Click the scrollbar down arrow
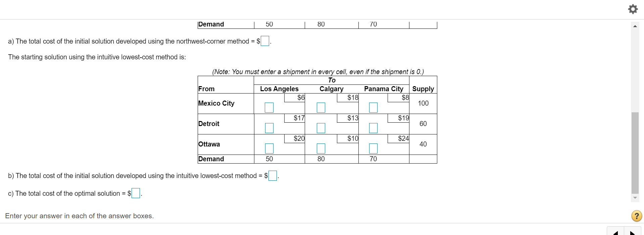The width and height of the screenshot is (644, 235). 635,198
